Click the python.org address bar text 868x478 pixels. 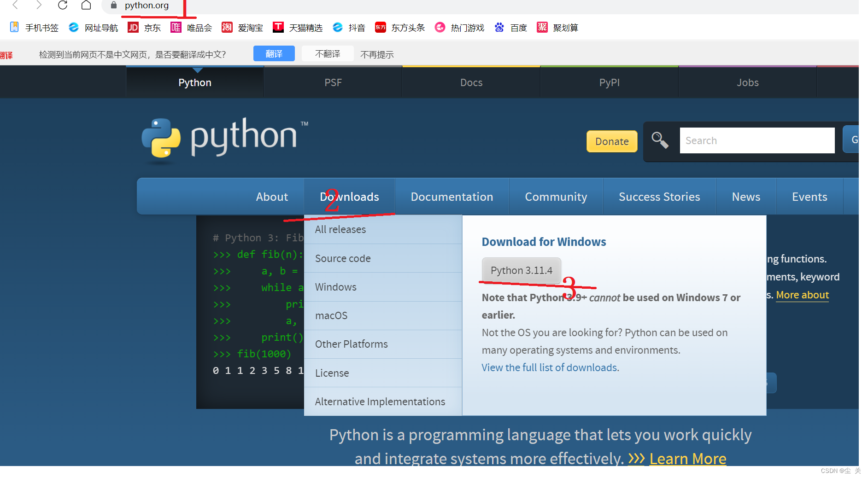[147, 5]
